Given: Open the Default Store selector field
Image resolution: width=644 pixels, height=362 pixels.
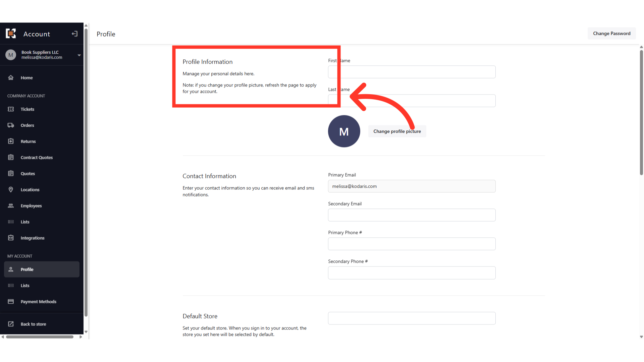Looking at the screenshot, I should click(x=412, y=318).
